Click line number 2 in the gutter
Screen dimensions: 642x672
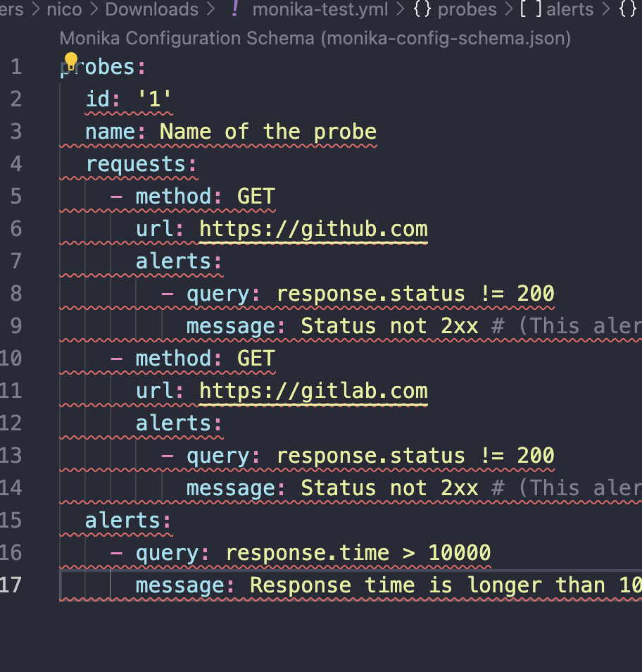pos(15,99)
